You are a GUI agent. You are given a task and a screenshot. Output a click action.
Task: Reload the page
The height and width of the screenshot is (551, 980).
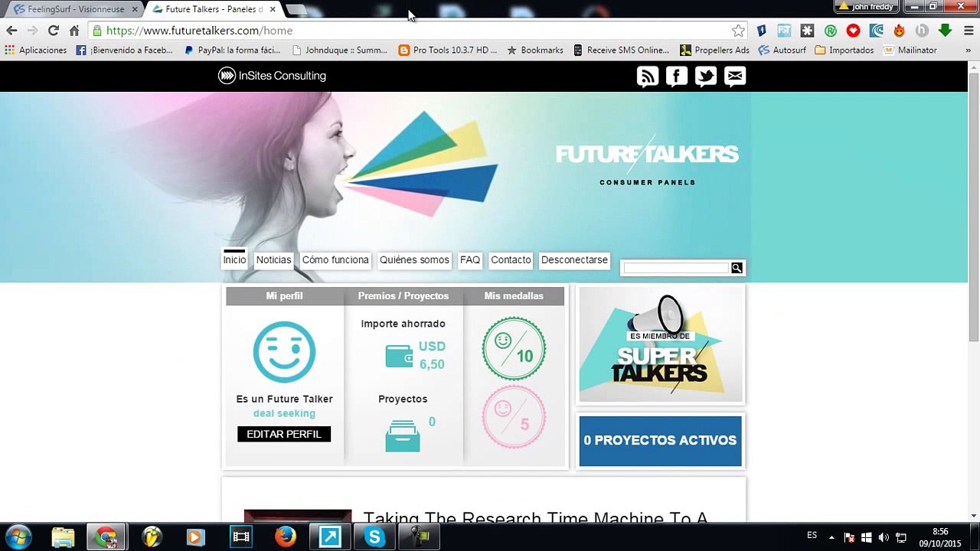coord(53,31)
